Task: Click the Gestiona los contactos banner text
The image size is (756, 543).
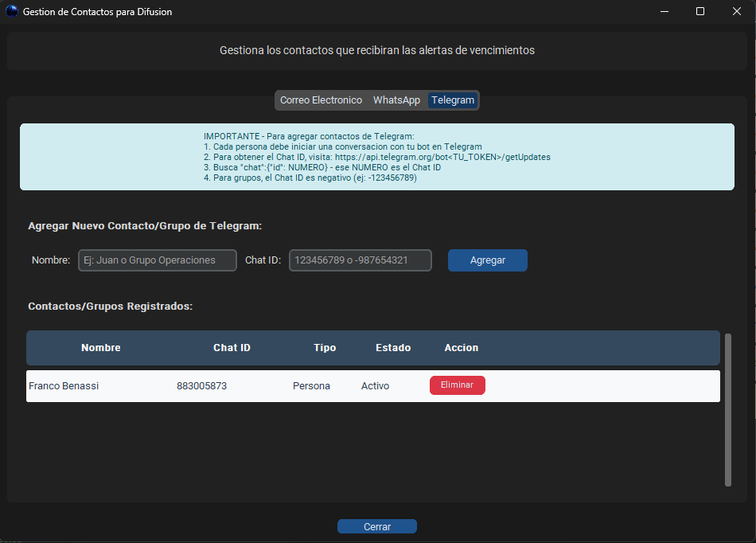Action: pos(377,50)
